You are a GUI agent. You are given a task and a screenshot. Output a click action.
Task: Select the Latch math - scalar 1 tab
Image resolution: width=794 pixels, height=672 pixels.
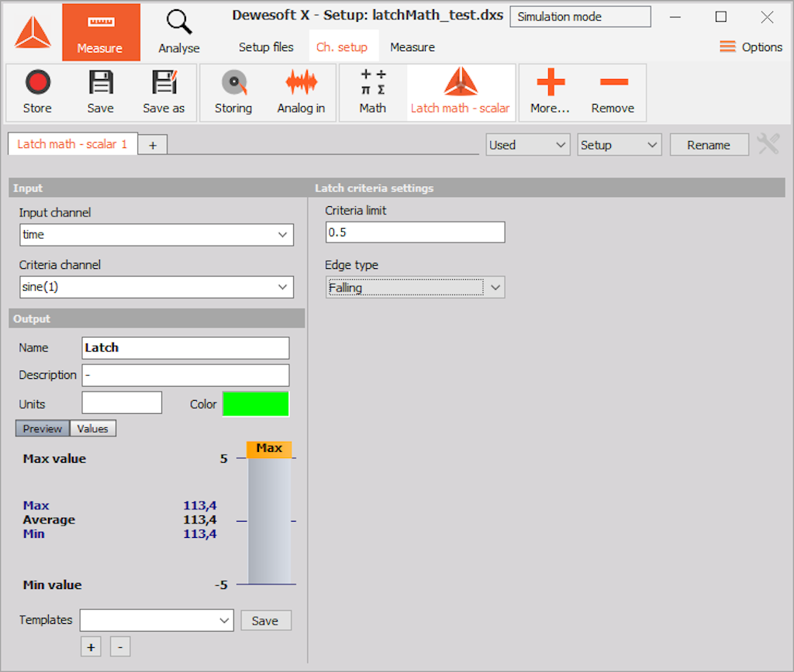(72, 144)
